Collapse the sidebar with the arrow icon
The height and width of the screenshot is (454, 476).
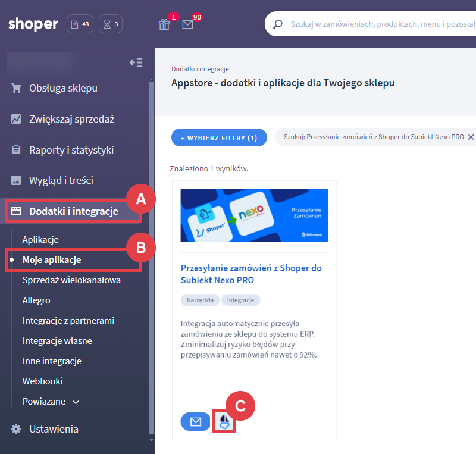(136, 62)
